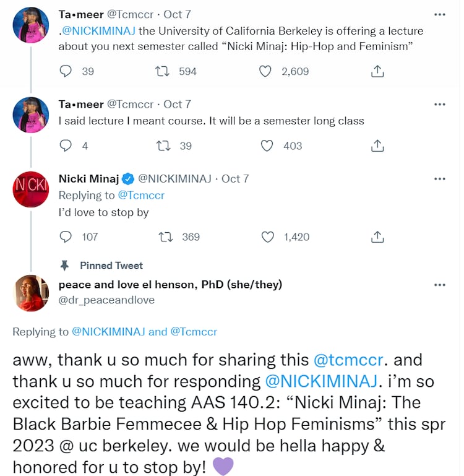
Task: Open more options on el henson's tweet
Action: click(439, 285)
